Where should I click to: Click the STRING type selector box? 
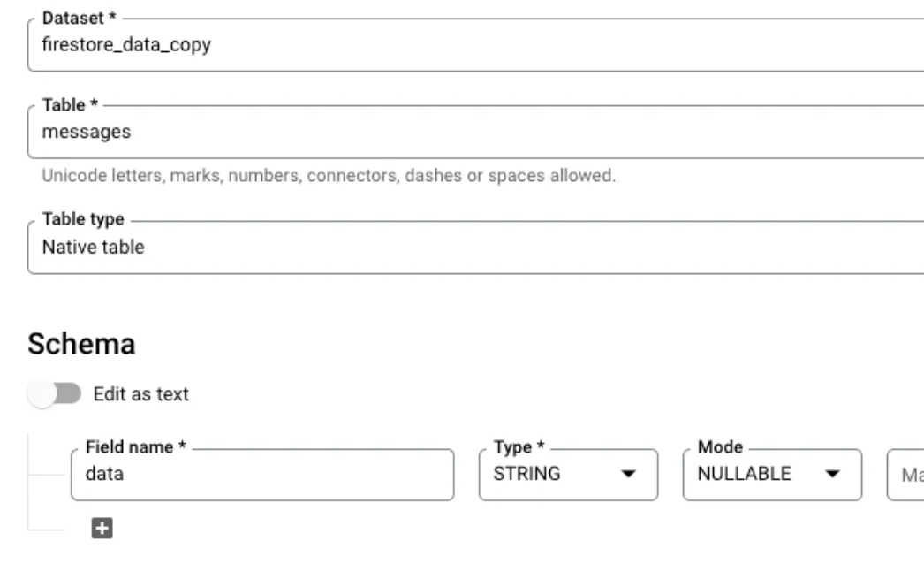[x=567, y=474]
